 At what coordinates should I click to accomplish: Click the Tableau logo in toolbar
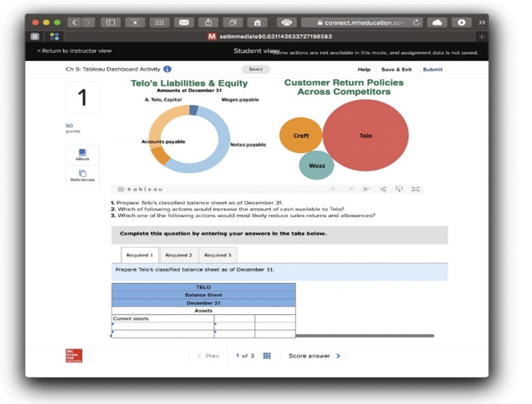point(140,189)
